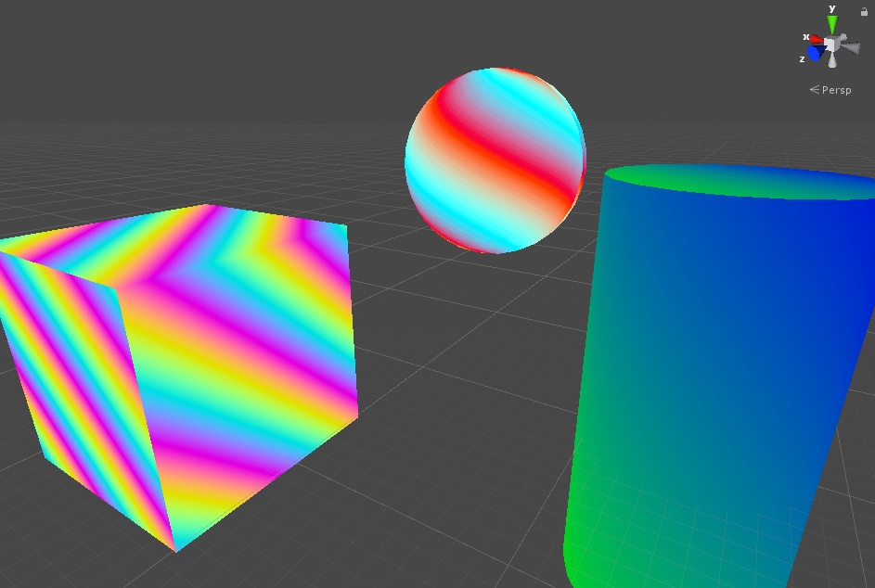
Task: Click the green Y axis cone of the gizmo
Action: (x=832, y=24)
